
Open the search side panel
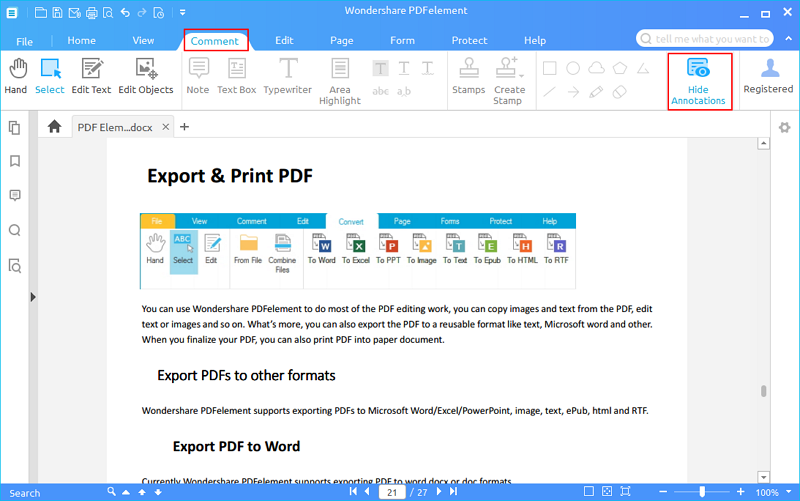point(15,230)
